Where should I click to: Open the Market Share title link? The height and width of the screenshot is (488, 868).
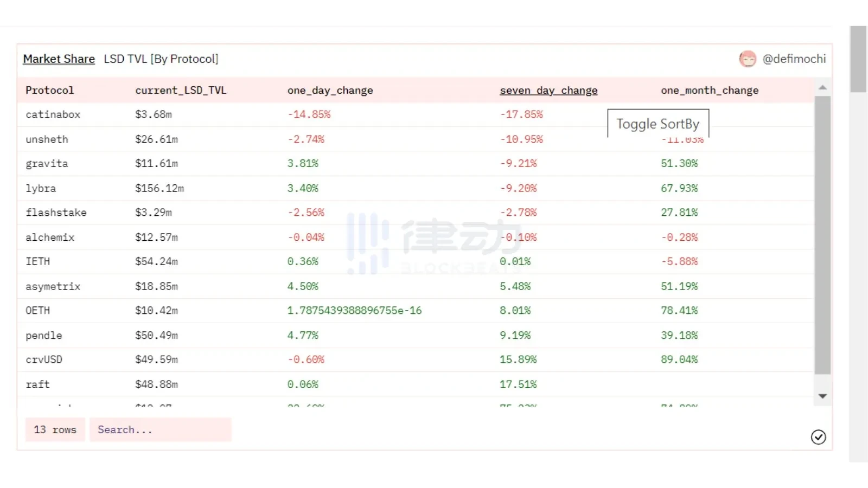click(x=59, y=59)
